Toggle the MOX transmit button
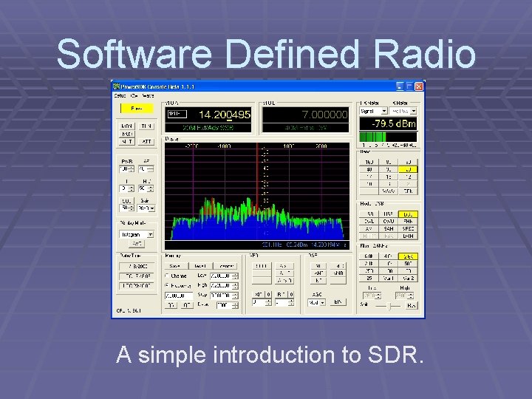The width and height of the screenshot is (532, 399). click(x=126, y=134)
